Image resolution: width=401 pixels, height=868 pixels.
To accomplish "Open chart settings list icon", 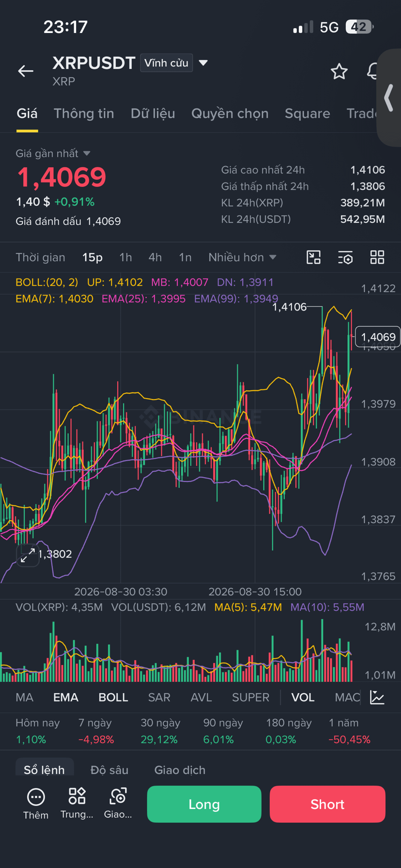I will coord(345,257).
